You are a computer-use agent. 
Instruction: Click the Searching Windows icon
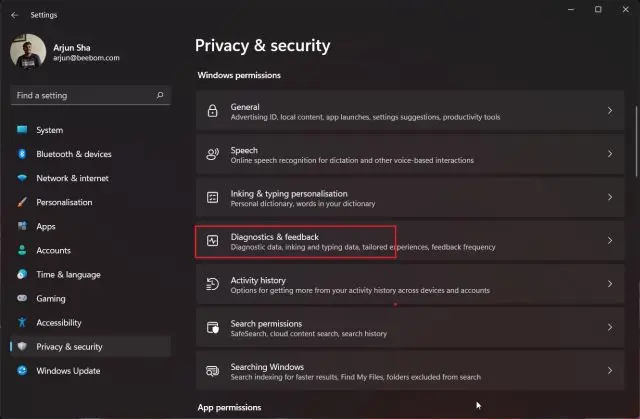(x=212, y=371)
